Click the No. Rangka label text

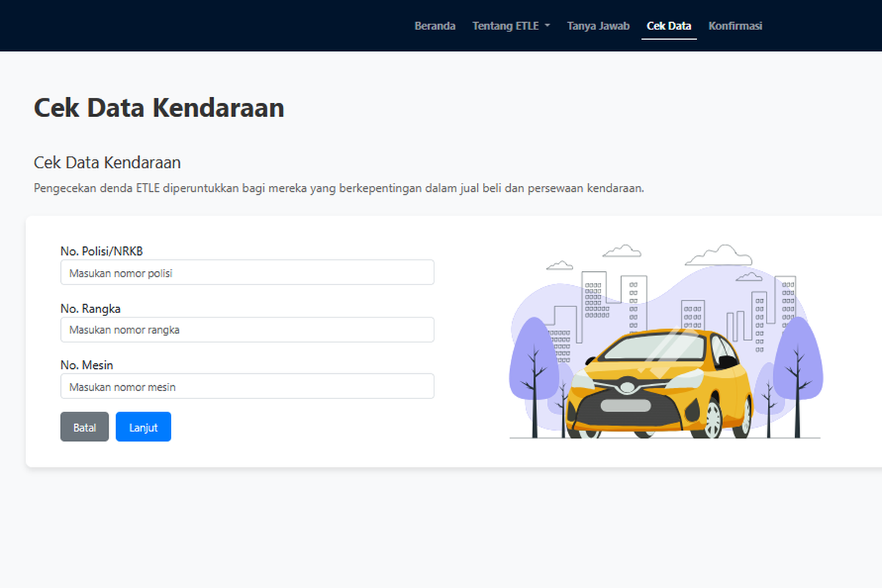[90, 308]
